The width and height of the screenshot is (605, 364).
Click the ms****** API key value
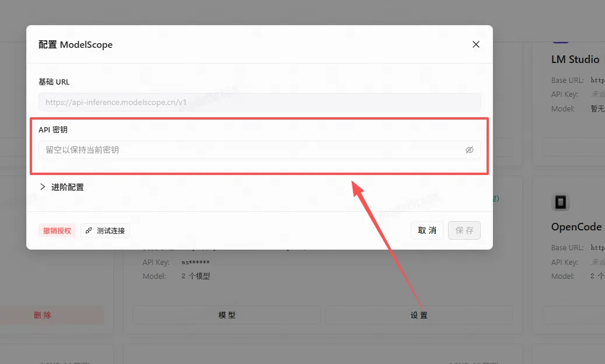pyautogui.click(x=195, y=262)
